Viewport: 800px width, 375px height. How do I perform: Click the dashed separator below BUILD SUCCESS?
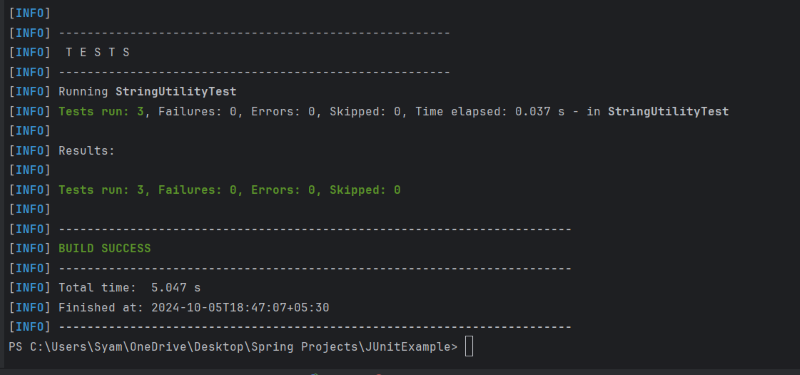pyautogui.click(x=315, y=268)
